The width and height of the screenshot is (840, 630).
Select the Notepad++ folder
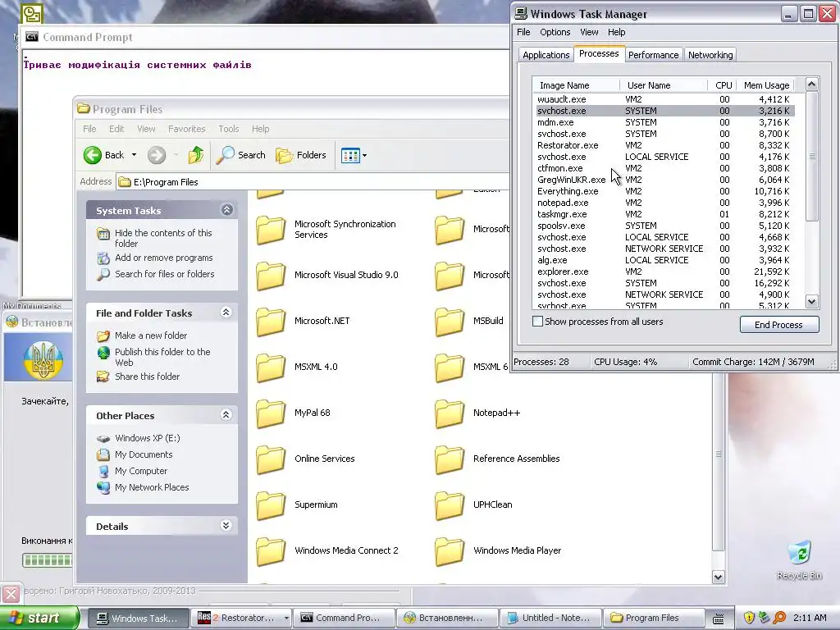(477, 413)
